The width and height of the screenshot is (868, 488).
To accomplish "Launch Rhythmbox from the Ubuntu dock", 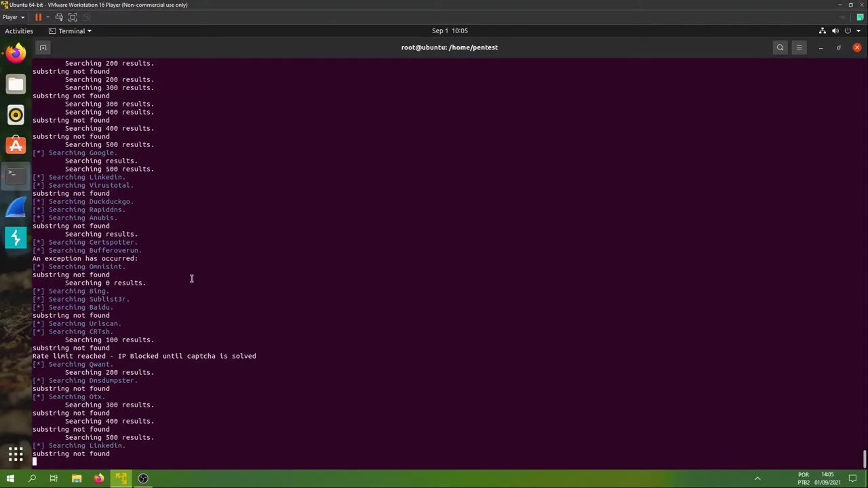I will [16, 115].
